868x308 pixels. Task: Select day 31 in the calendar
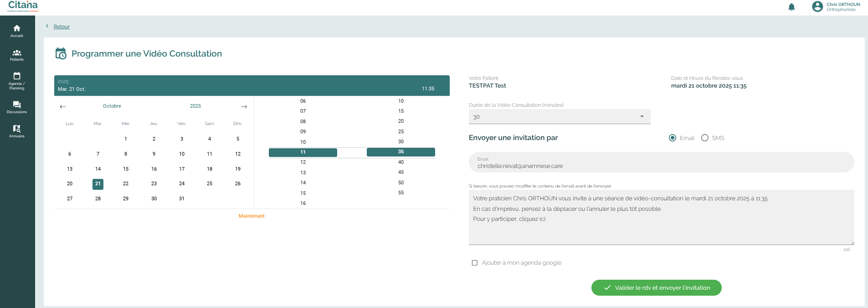pos(182,199)
